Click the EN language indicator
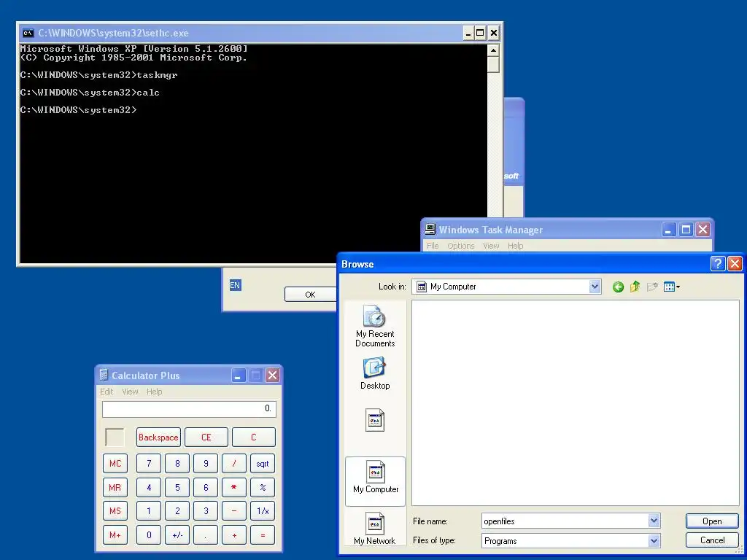Image resolution: width=747 pixels, height=560 pixels. tap(235, 285)
